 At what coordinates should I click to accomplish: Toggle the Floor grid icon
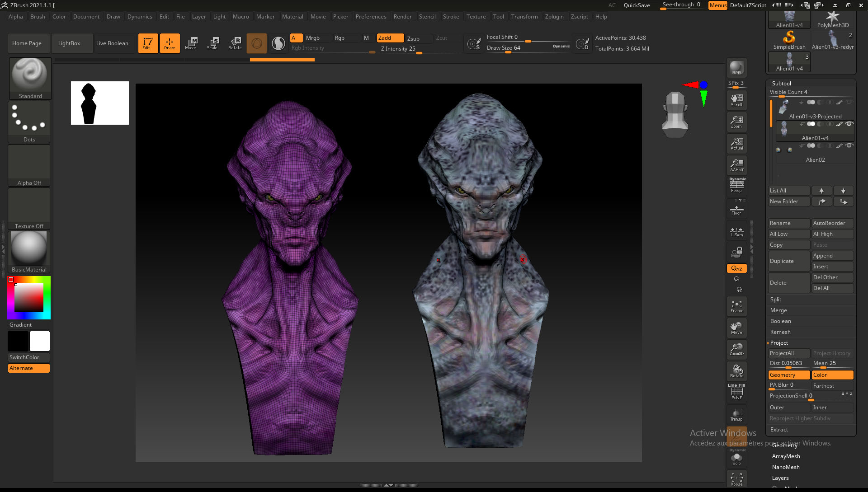[736, 210]
